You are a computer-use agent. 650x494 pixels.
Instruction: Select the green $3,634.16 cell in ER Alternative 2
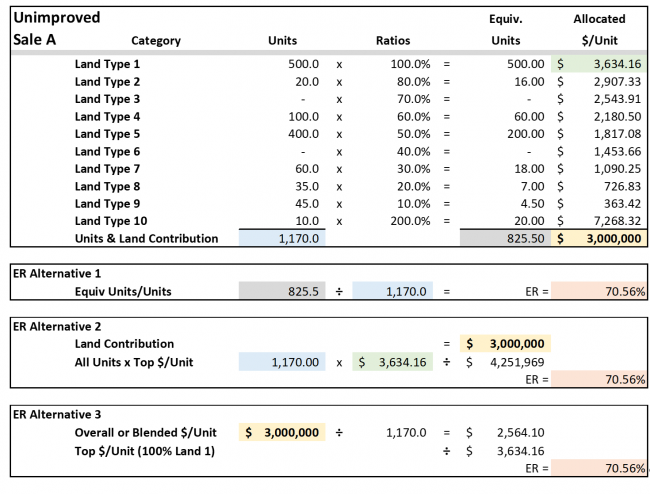click(393, 362)
